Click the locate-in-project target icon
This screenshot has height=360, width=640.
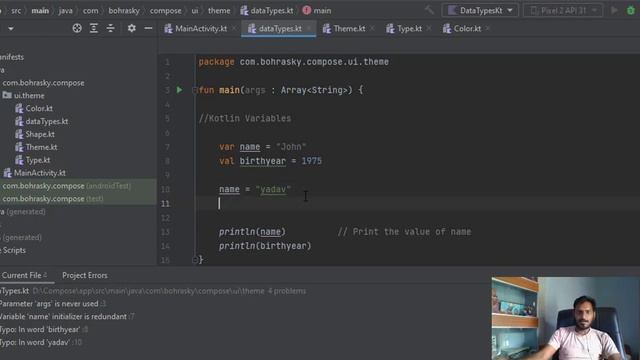click(77, 28)
